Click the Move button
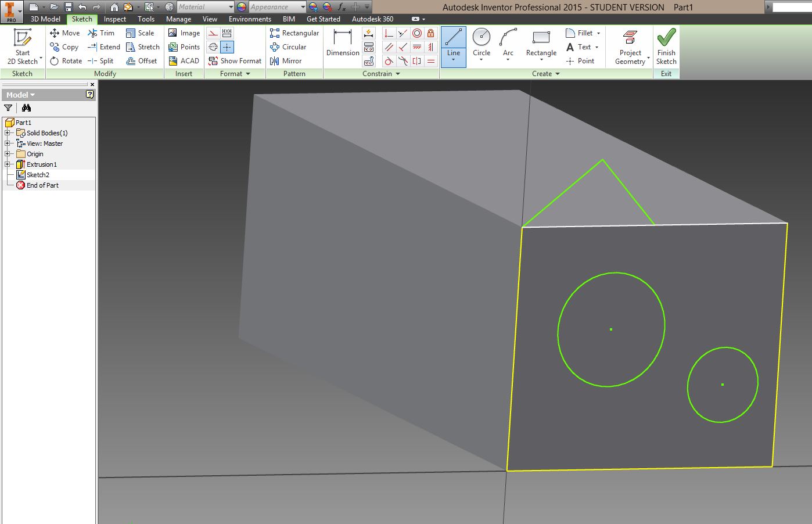Image resolution: width=812 pixels, height=524 pixels. 65,33
